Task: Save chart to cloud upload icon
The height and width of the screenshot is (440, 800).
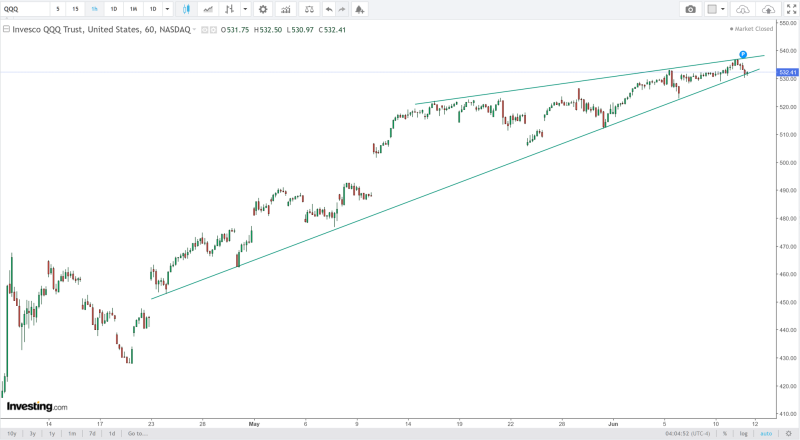Action: point(768,9)
